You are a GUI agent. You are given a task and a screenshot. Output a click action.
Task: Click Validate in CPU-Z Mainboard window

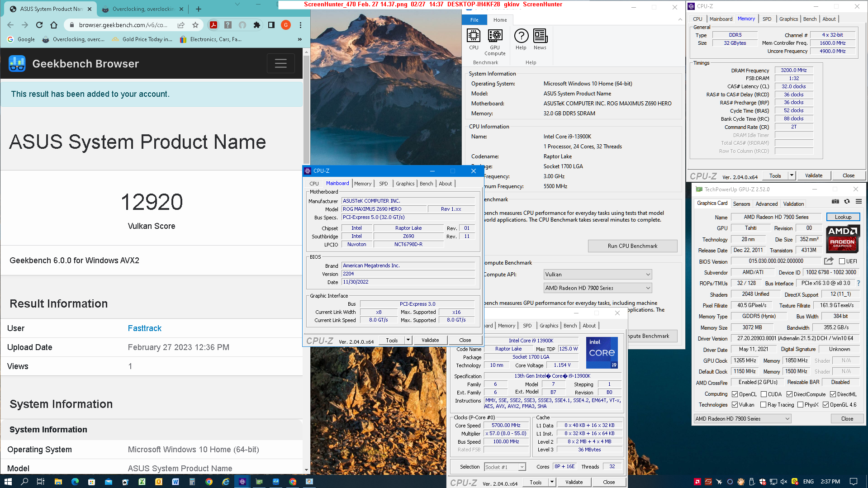coord(430,340)
